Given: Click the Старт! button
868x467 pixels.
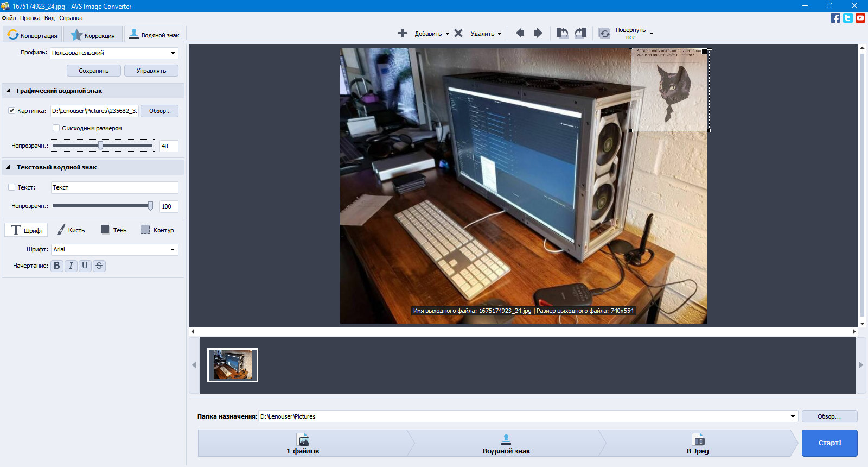Looking at the screenshot, I should click(x=829, y=443).
